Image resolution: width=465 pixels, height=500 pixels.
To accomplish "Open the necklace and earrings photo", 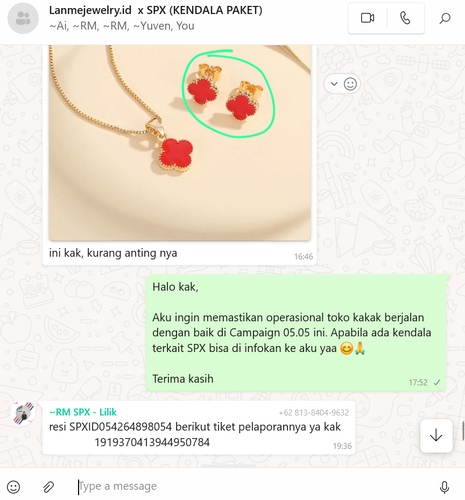I will click(180, 143).
